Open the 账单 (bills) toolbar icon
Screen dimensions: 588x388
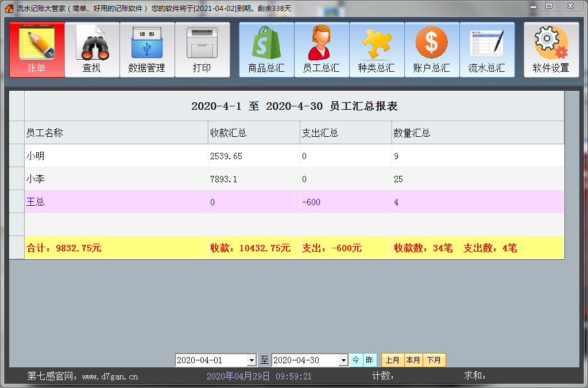pos(36,49)
